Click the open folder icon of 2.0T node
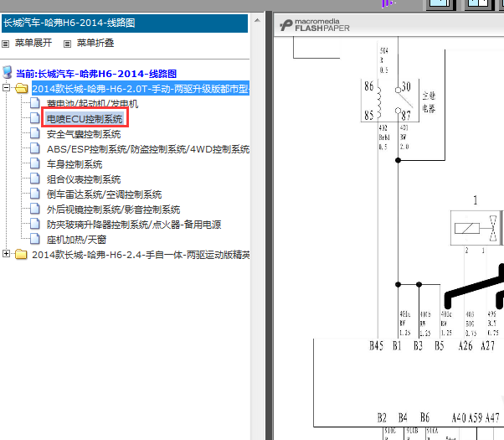504x440 pixels. click(22, 88)
